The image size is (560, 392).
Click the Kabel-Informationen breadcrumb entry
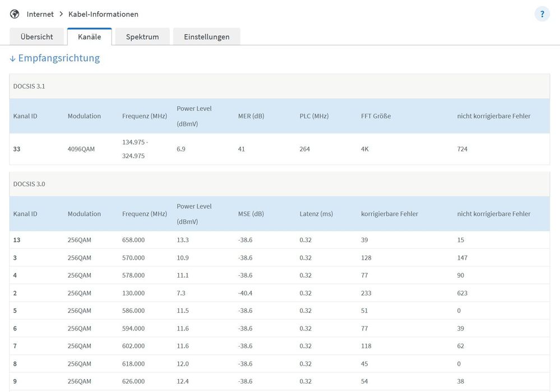click(x=103, y=14)
